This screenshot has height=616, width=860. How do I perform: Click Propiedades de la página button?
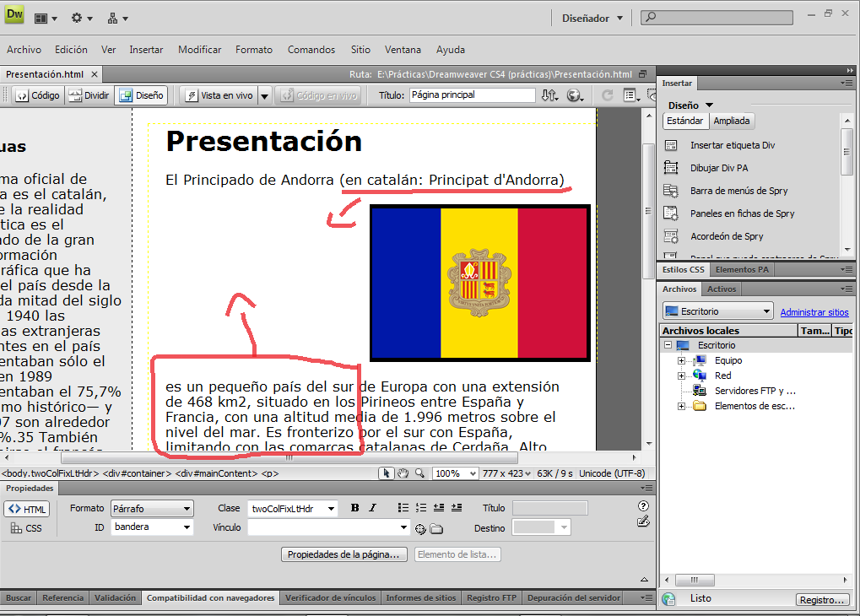343,554
